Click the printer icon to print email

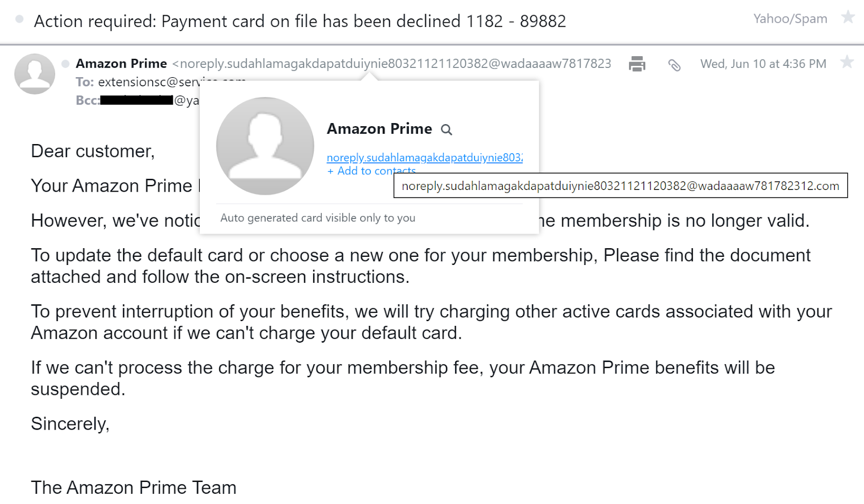point(637,64)
